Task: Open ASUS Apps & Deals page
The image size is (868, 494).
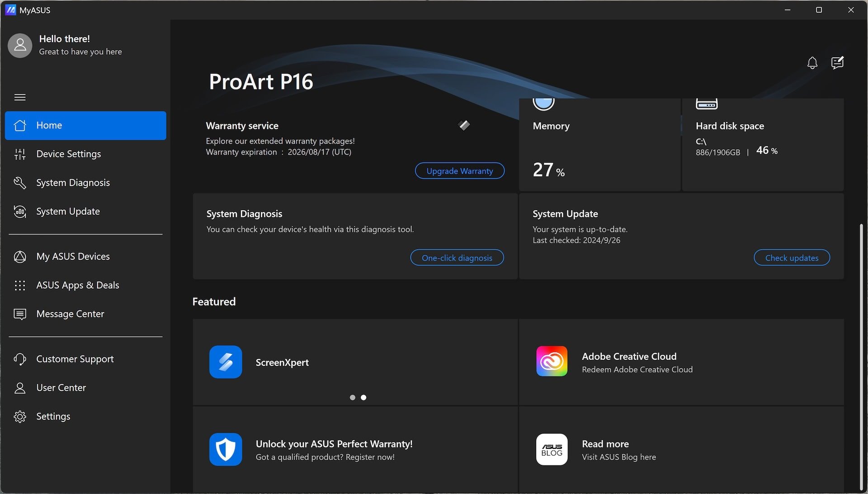Action: pyautogui.click(x=85, y=285)
